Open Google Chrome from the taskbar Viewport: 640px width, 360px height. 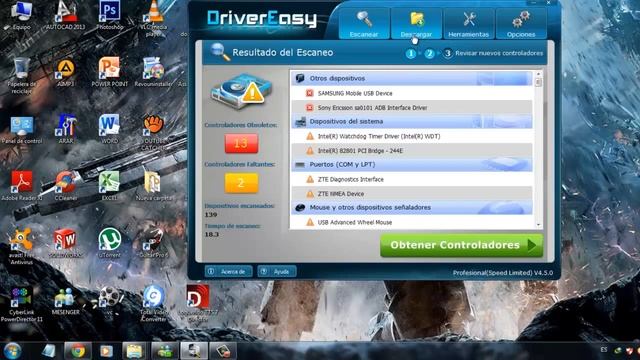[78, 351]
